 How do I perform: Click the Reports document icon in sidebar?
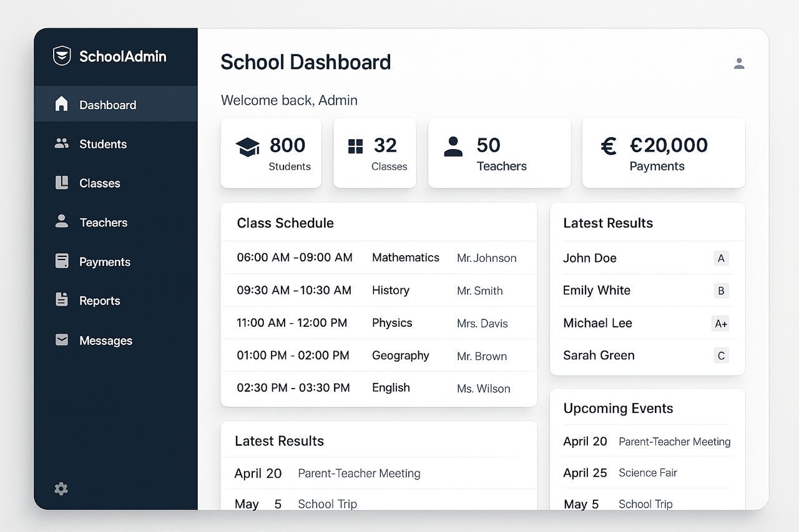[x=61, y=300]
